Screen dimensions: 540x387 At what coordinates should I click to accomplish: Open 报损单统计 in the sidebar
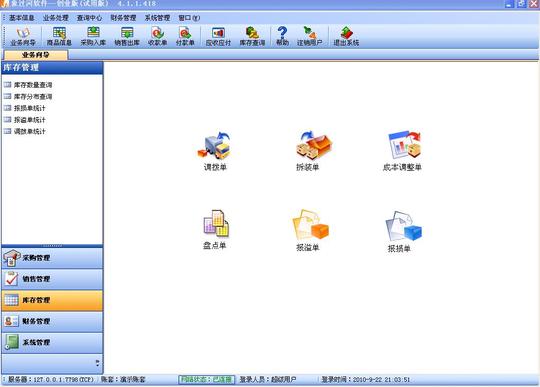click(29, 108)
